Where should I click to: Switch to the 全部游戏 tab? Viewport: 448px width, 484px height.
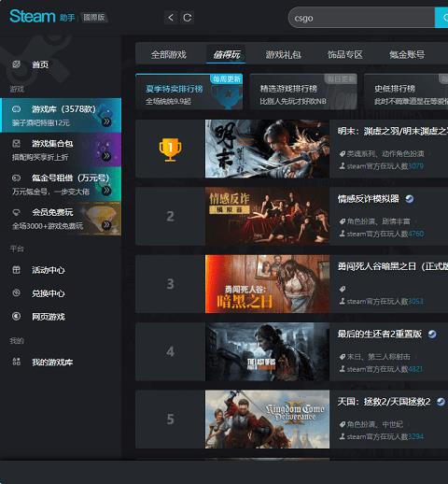pos(169,55)
